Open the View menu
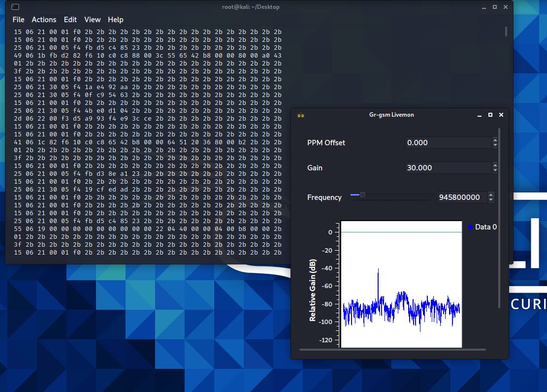547x392 pixels. 92,20
